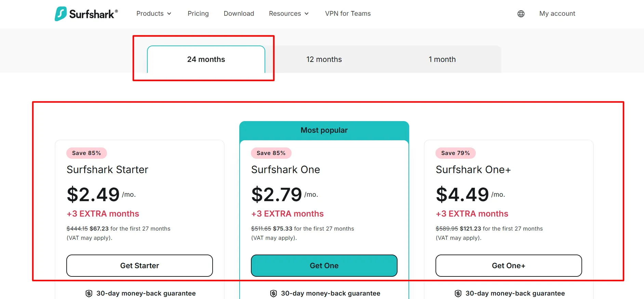
Task: Click the $2.79 price
Action: 277,194
